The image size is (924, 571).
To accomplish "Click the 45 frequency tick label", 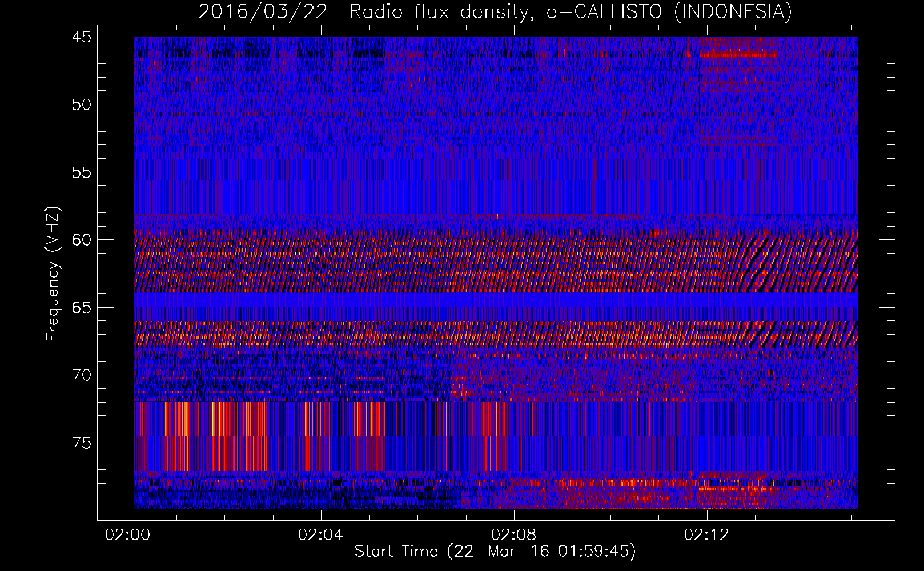I will 81,37.
